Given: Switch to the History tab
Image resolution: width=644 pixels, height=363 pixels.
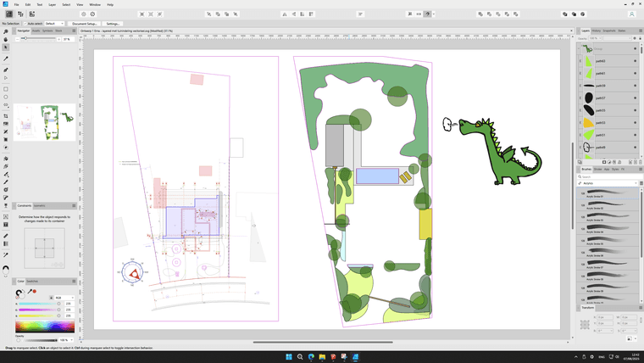Looking at the screenshot, I should tap(597, 31).
